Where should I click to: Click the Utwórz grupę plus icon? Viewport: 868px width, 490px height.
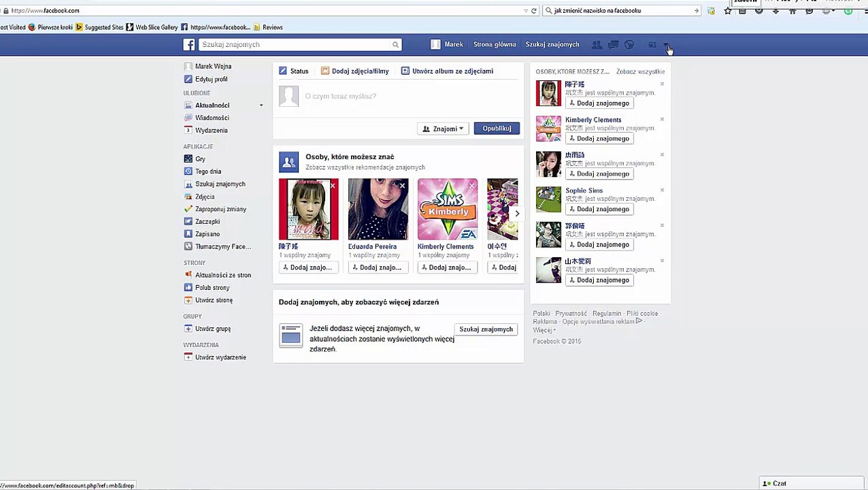click(188, 329)
